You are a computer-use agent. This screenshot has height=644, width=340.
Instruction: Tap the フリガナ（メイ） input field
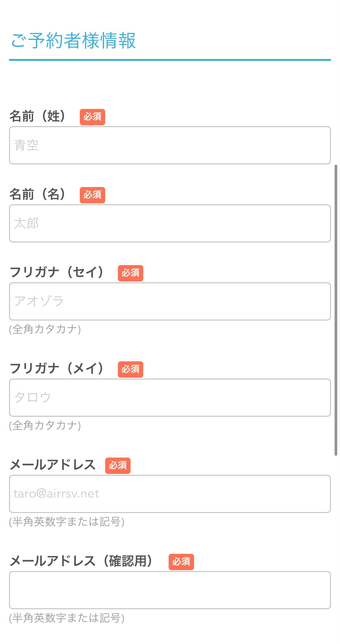[x=170, y=398]
